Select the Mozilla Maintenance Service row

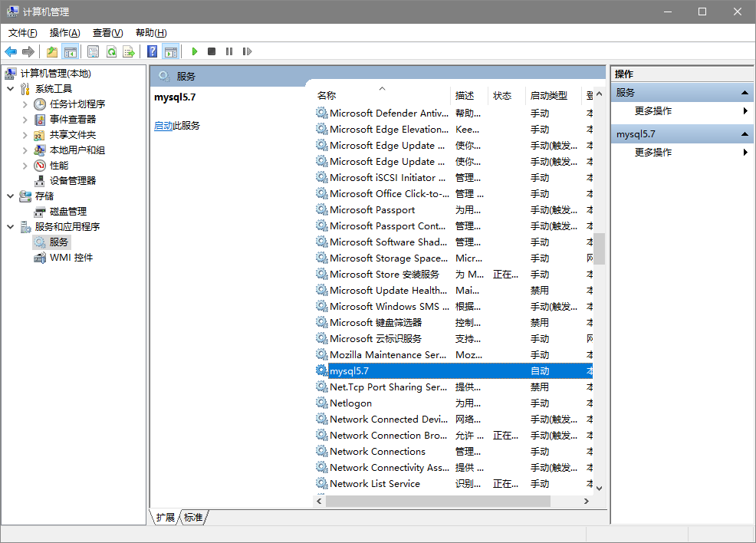(454, 355)
